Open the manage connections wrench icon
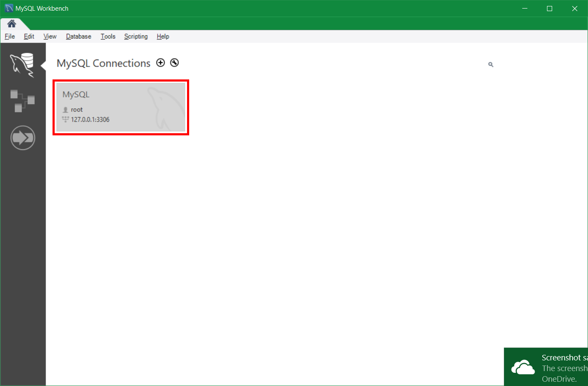This screenshot has width=588, height=386. (174, 63)
